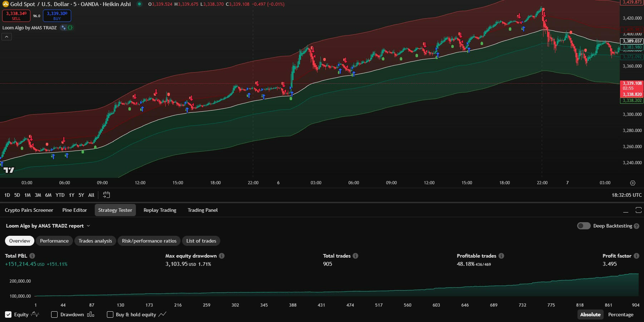This screenshot has width=644, height=322.
Task: Click the Profitable trades info icon
Action: coord(501,256)
